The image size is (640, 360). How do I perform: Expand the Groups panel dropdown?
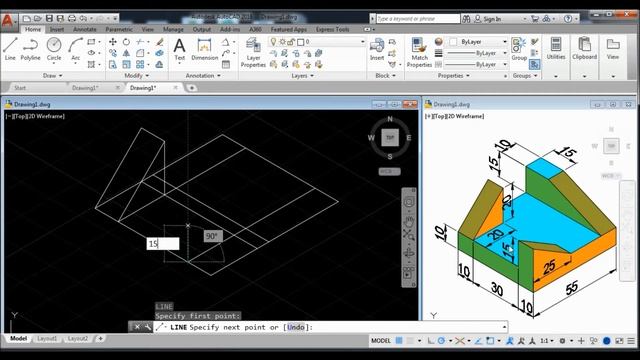coord(525,76)
